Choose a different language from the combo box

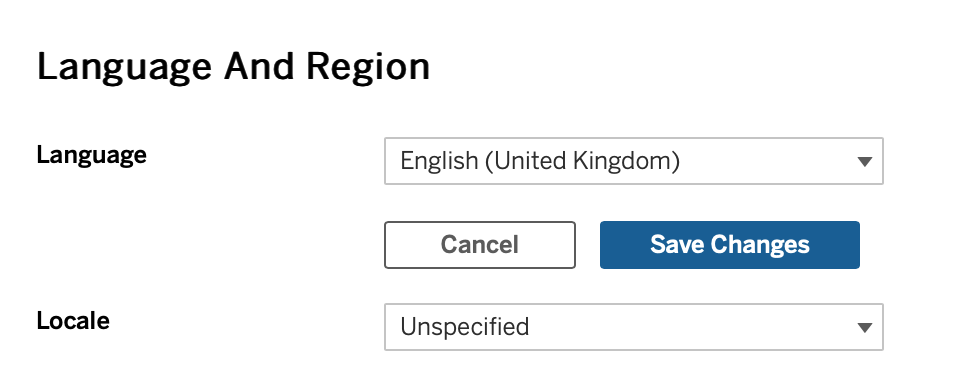[x=634, y=161]
